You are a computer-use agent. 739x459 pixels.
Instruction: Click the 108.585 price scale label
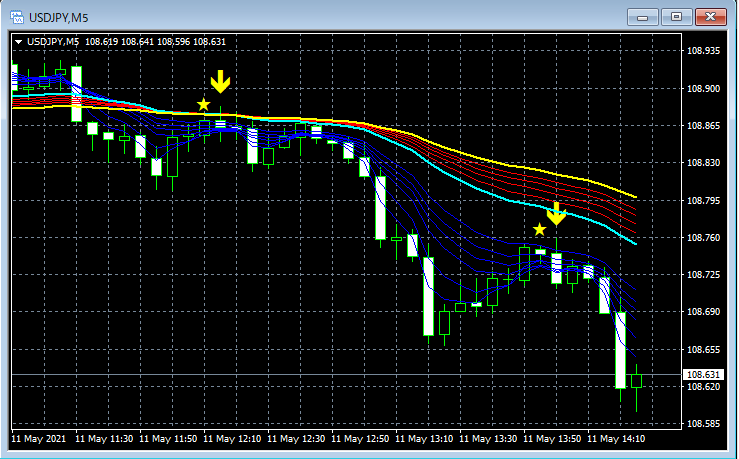click(x=703, y=424)
